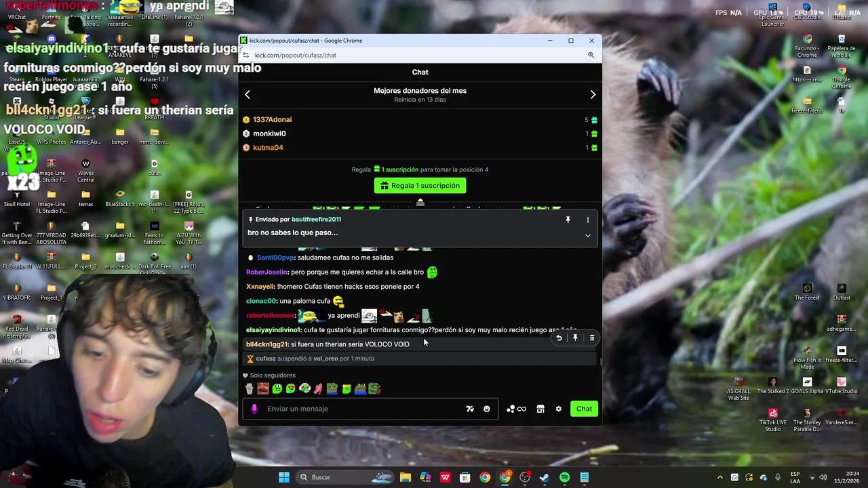The width and height of the screenshot is (868, 488).
Task: Go to next leaderboard with right arrow
Action: pyautogui.click(x=593, y=95)
